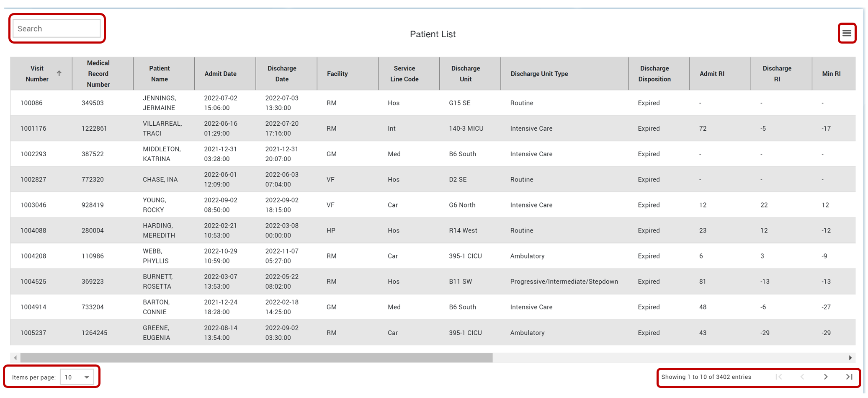
Task: Sort by Discharge Unit Type column
Action: 539,74
